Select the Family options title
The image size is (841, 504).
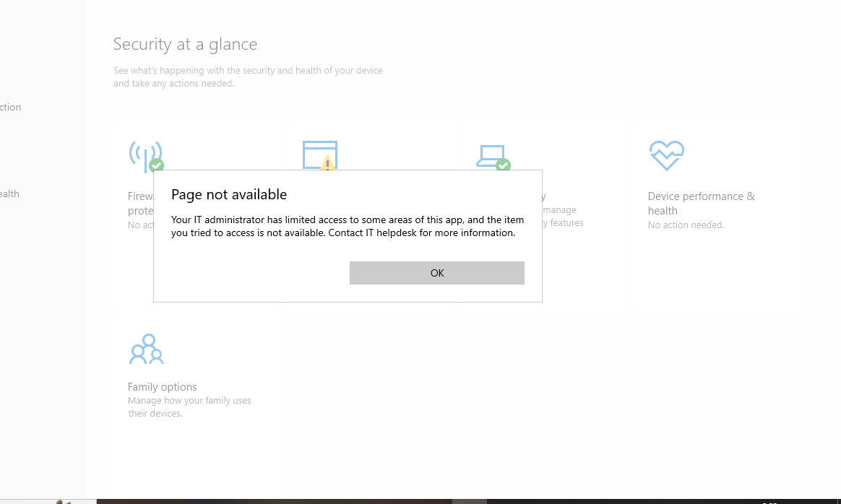pyautogui.click(x=162, y=386)
